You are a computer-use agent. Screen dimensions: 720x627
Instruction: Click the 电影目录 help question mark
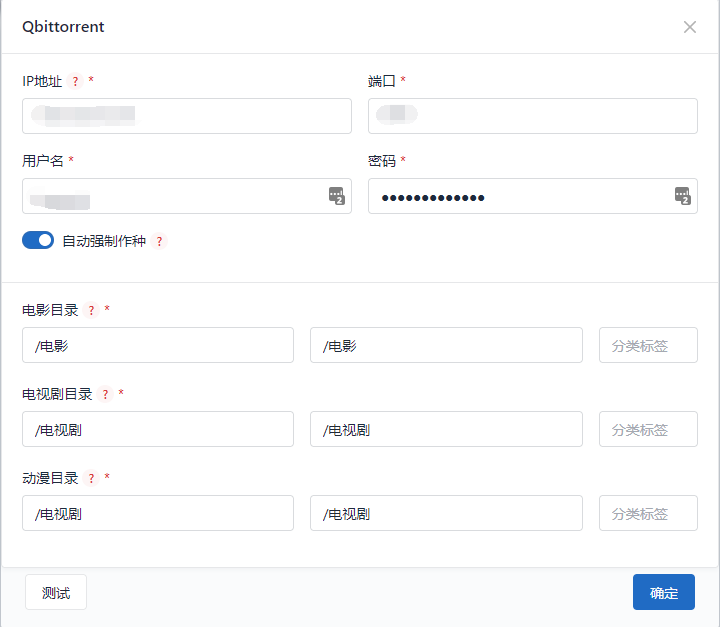point(91,311)
